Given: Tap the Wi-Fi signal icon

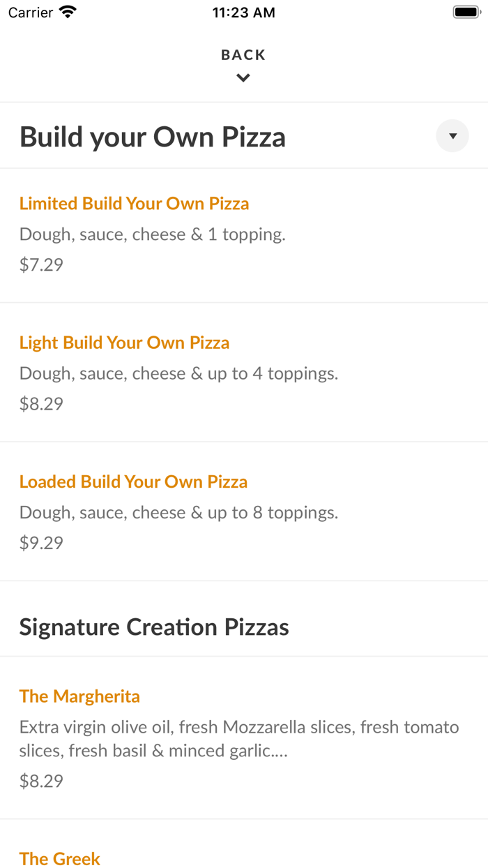Looking at the screenshot, I should [66, 11].
